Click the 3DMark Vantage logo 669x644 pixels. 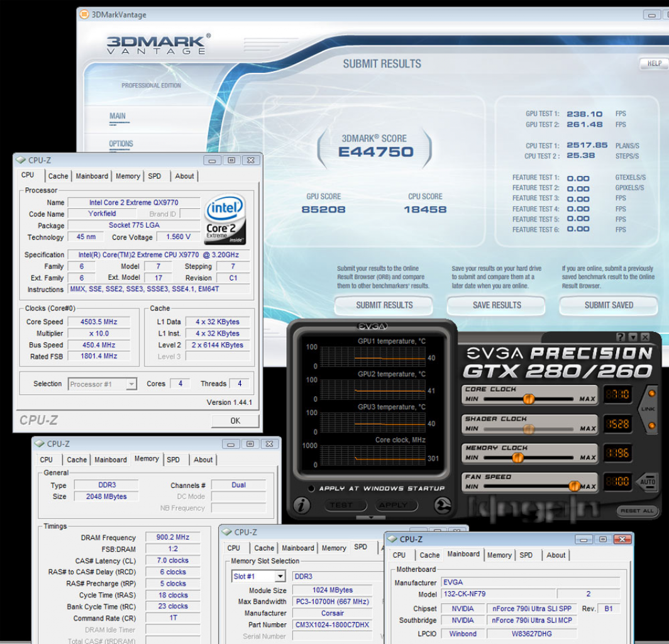158,45
